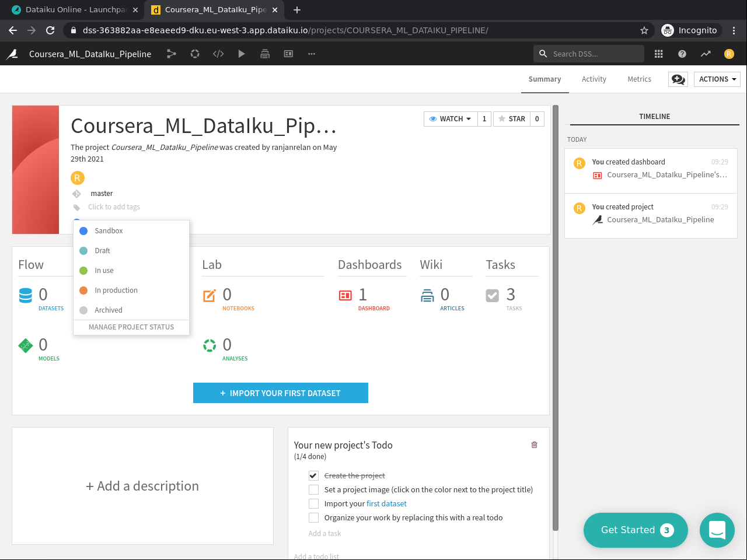Open the support chat bubble widget
The image size is (747, 560).
tap(717, 530)
